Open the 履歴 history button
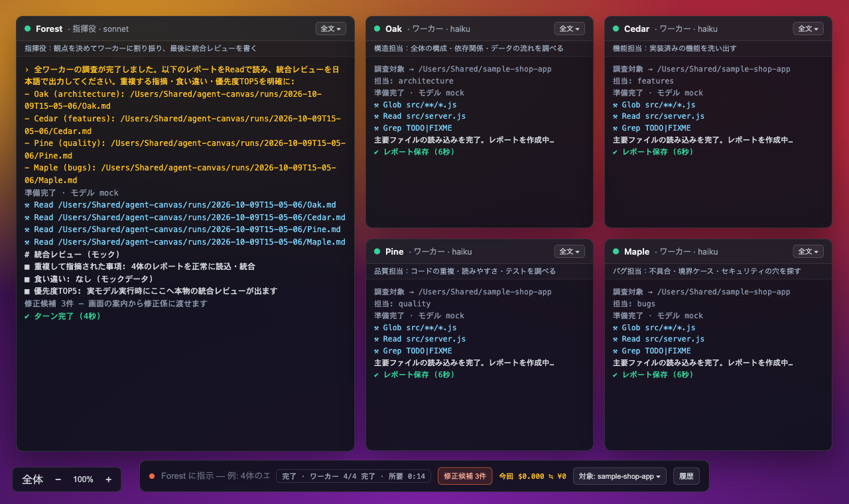Viewport: 849px width, 504px height. [x=686, y=476]
